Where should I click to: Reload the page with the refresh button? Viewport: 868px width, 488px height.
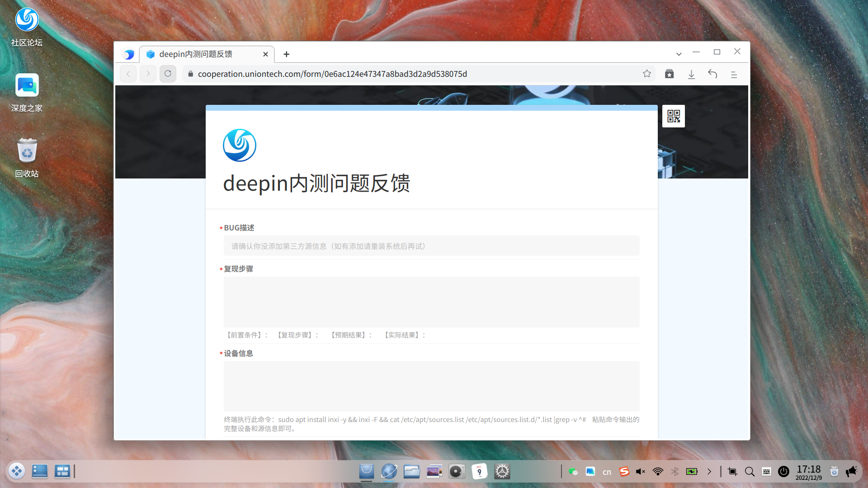pos(168,74)
